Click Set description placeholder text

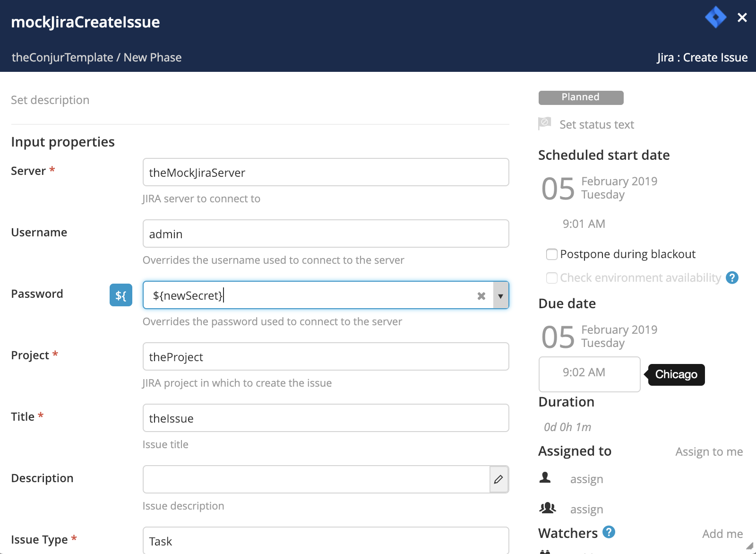click(x=50, y=100)
